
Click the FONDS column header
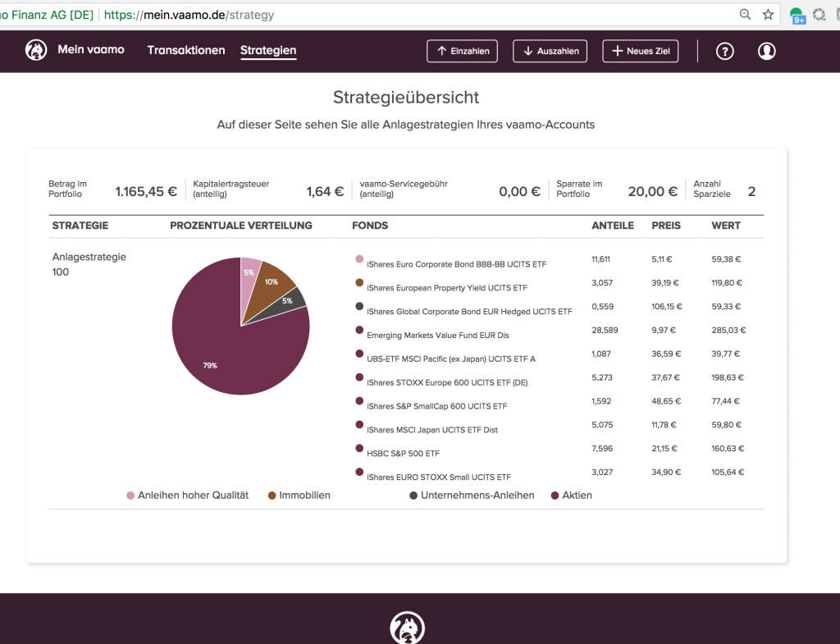(x=370, y=226)
